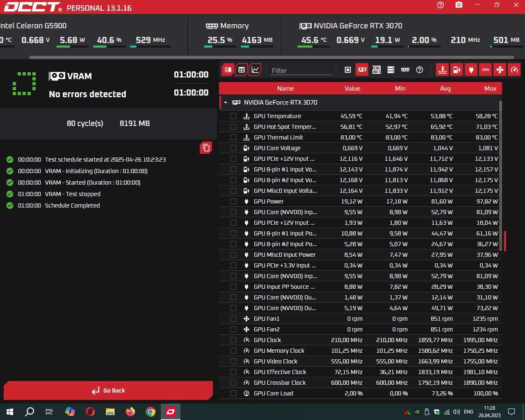Sort by the Name column header
525x420 pixels.
click(x=285, y=89)
